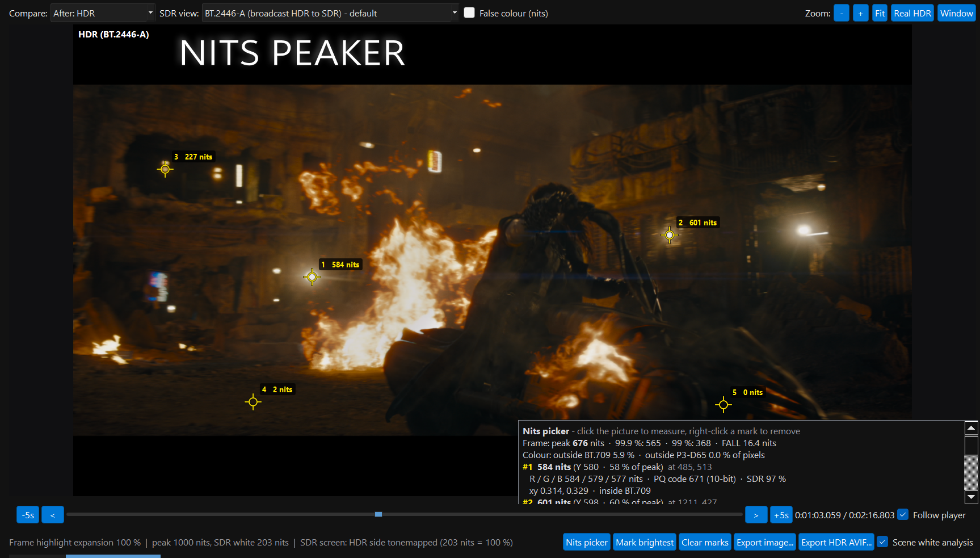Jump back 5 seconds
The width and height of the screenshot is (980, 558).
pos(28,515)
